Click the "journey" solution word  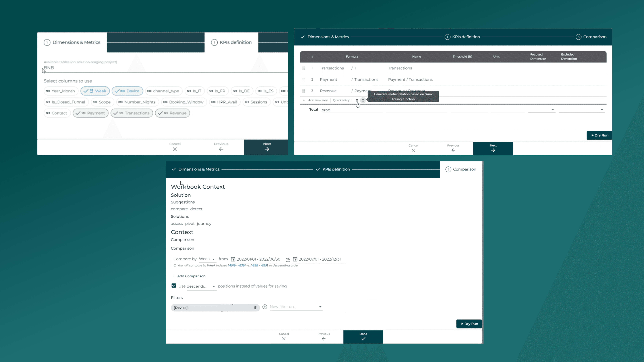point(204,224)
